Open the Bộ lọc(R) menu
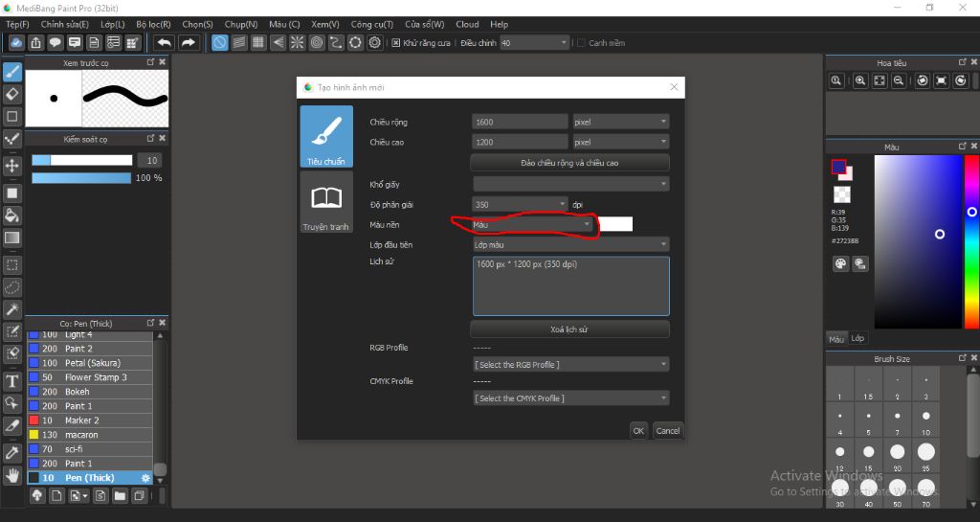 point(153,24)
